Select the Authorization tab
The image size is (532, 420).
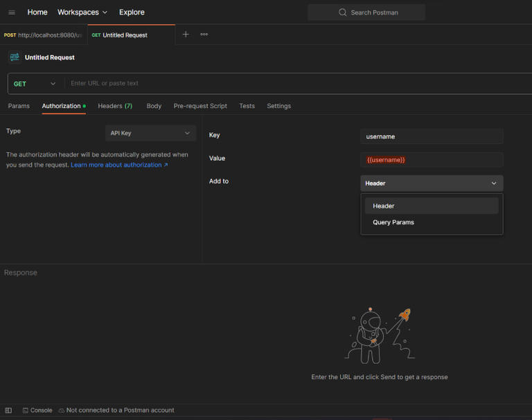[x=64, y=106]
